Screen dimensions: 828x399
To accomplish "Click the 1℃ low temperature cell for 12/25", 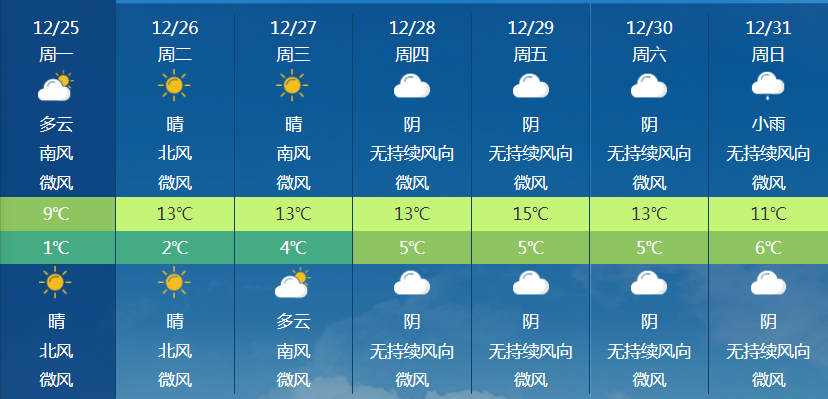I will tap(58, 248).
